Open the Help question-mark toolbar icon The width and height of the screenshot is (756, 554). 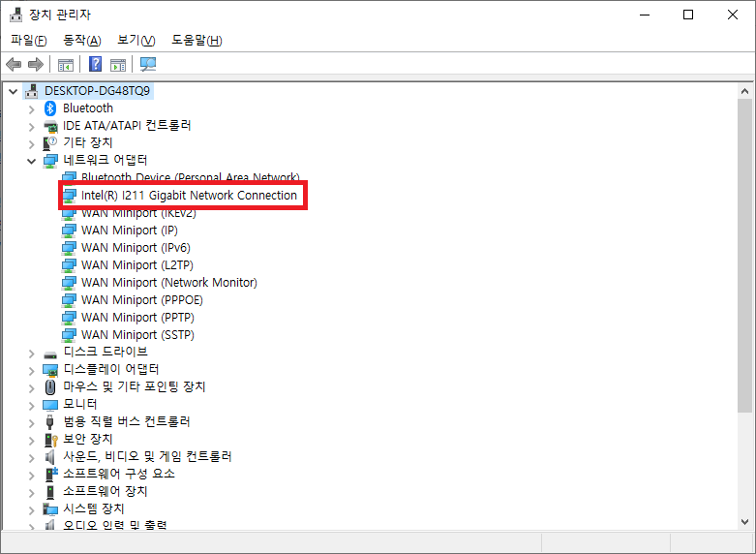[96, 64]
